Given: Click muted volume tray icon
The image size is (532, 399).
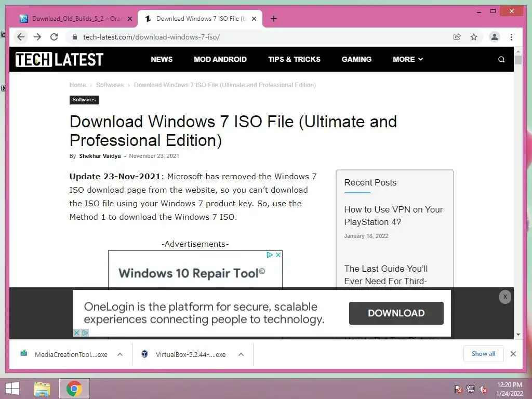Looking at the screenshot, I should click(483, 389).
